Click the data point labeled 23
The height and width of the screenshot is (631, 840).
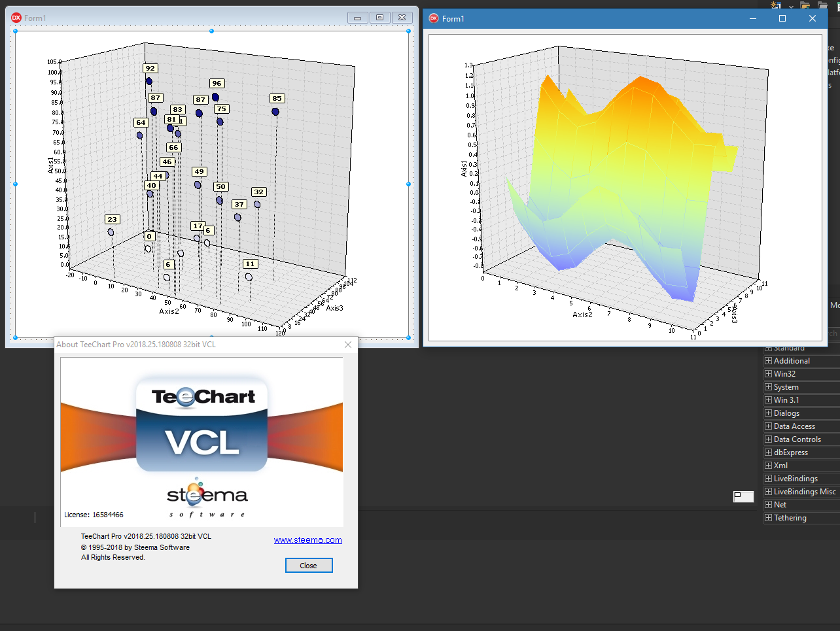[111, 232]
